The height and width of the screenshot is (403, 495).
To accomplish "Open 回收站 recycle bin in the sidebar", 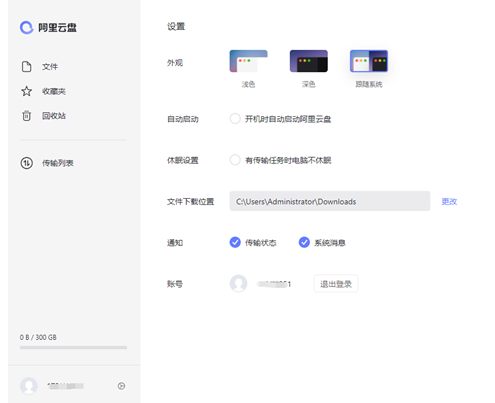I will (x=54, y=116).
